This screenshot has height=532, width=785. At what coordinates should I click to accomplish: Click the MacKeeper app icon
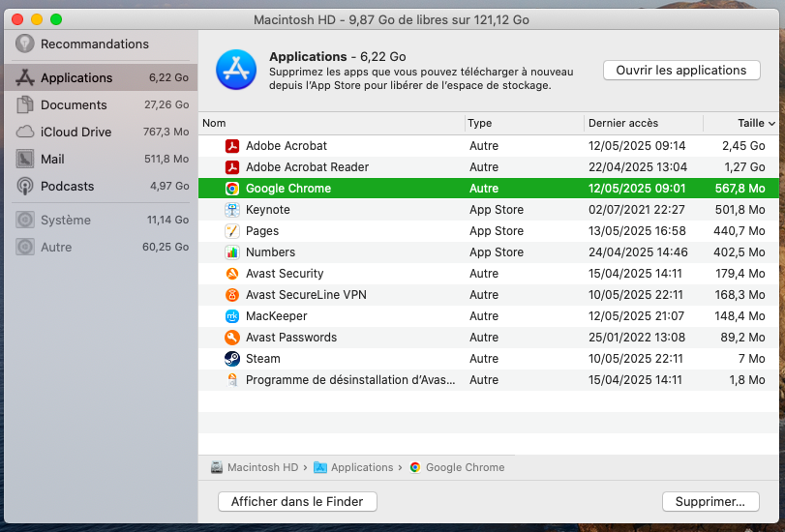(231, 316)
